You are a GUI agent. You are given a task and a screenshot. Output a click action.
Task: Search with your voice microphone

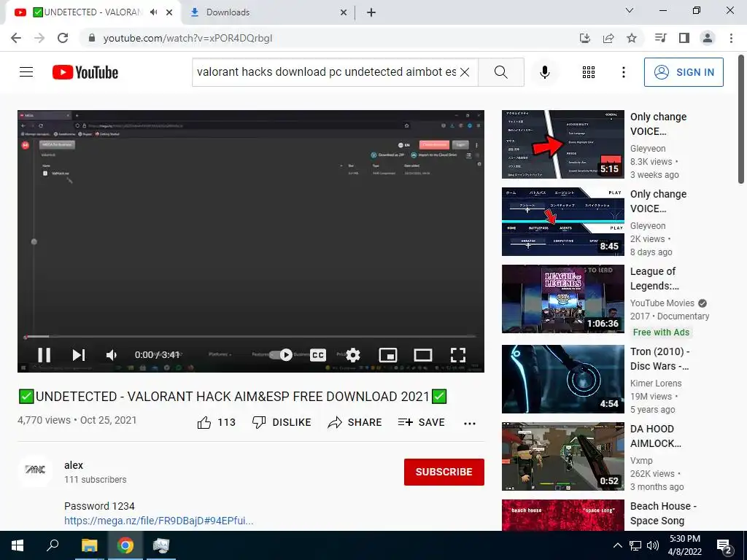click(545, 72)
